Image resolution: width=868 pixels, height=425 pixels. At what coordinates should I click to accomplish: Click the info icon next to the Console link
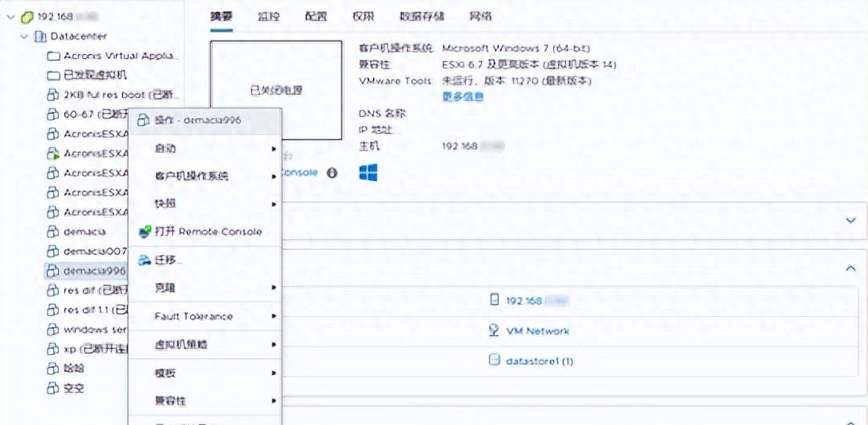point(331,173)
